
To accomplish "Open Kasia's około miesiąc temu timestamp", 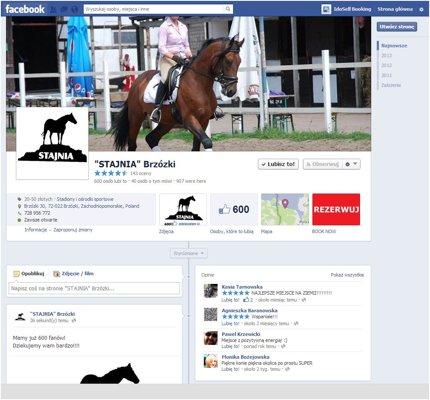I will click(x=277, y=300).
